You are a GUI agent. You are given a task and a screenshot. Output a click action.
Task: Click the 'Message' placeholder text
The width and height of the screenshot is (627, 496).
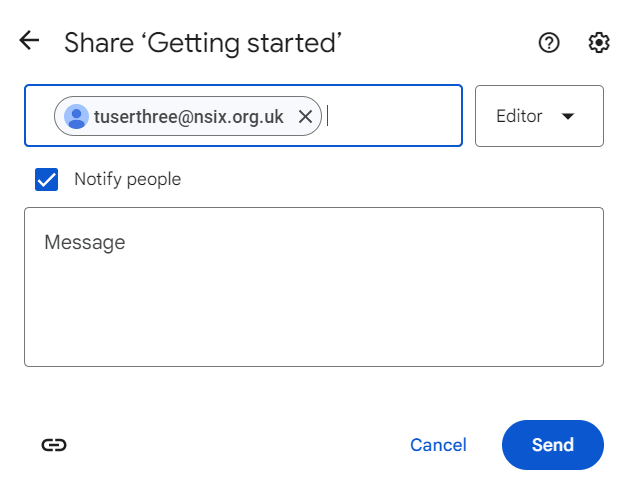[x=85, y=242]
